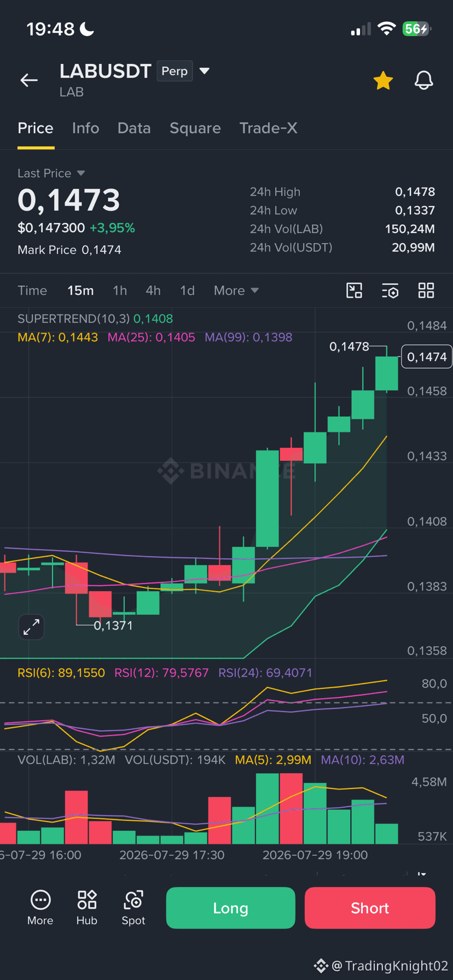The image size is (453, 980).
Task: Tap the battery indicator showing 56
Action: [417, 29]
